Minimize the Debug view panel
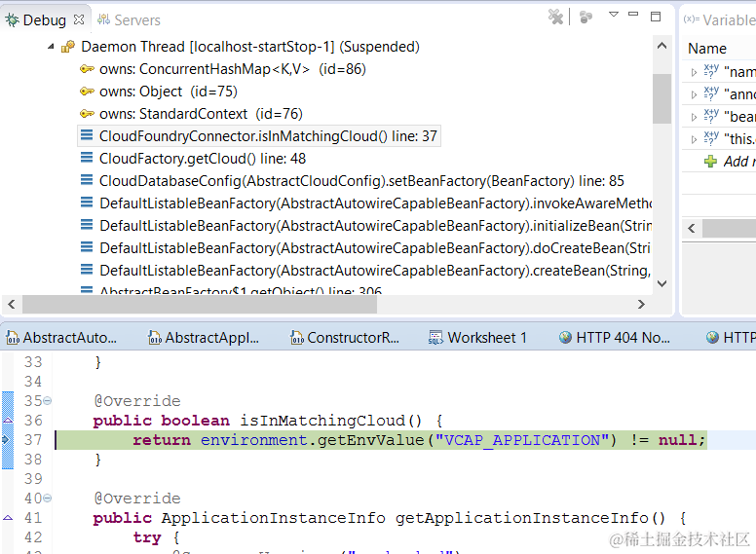The width and height of the screenshot is (756, 554). 633,15
